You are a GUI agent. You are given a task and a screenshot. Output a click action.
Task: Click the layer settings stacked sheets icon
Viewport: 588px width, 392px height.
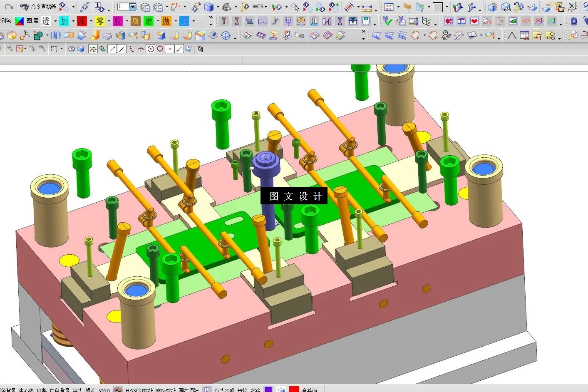(145, 7)
